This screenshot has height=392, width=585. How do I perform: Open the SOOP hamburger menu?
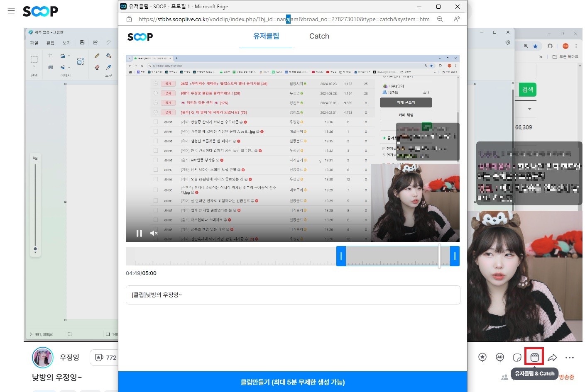[x=11, y=11]
